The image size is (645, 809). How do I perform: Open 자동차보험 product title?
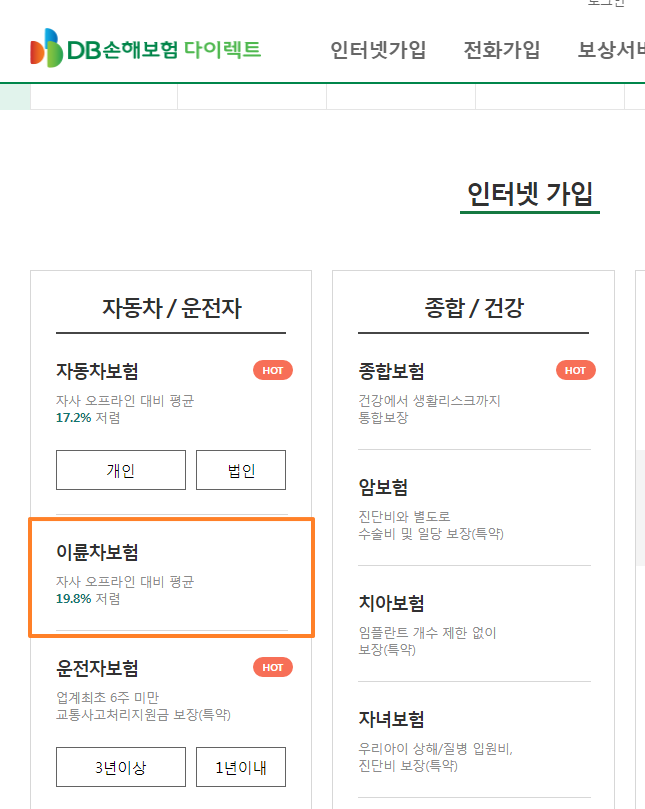(x=97, y=371)
